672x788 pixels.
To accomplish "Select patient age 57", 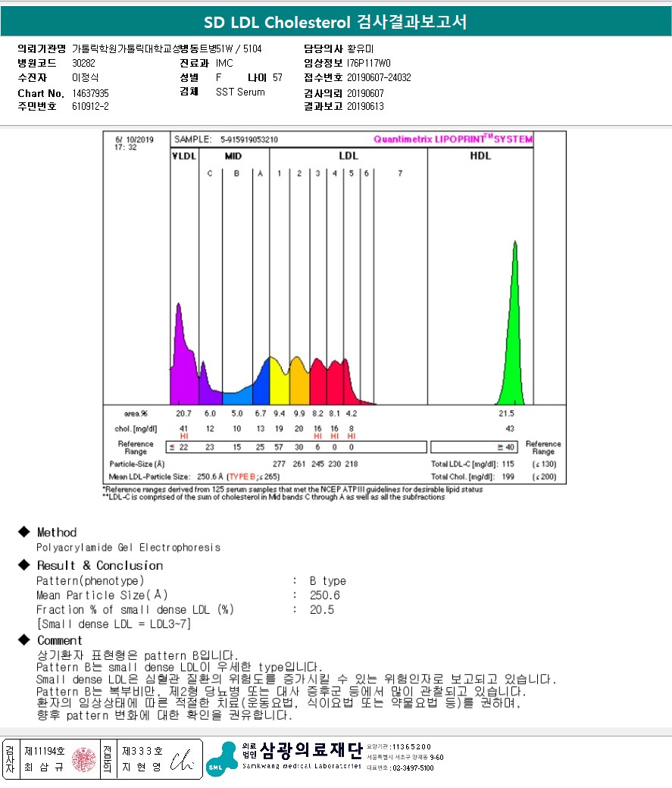I will [x=277, y=78].
